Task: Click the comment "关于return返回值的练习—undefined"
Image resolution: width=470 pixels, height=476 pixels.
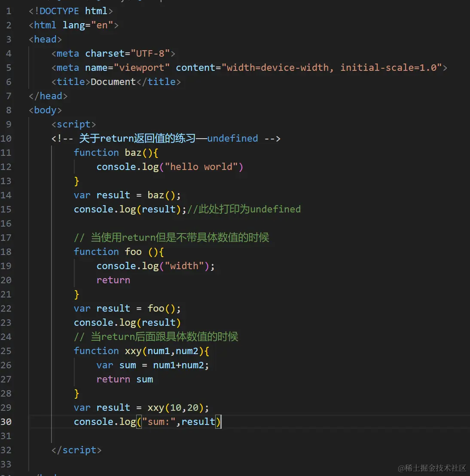Action: (x=168, y=139)
